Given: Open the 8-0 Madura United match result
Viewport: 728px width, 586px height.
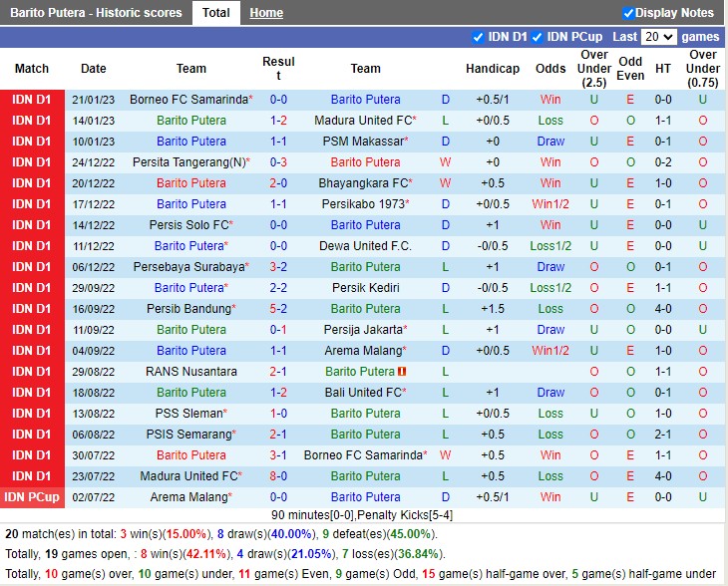Looking at the screenshot, I should [278, 476].
